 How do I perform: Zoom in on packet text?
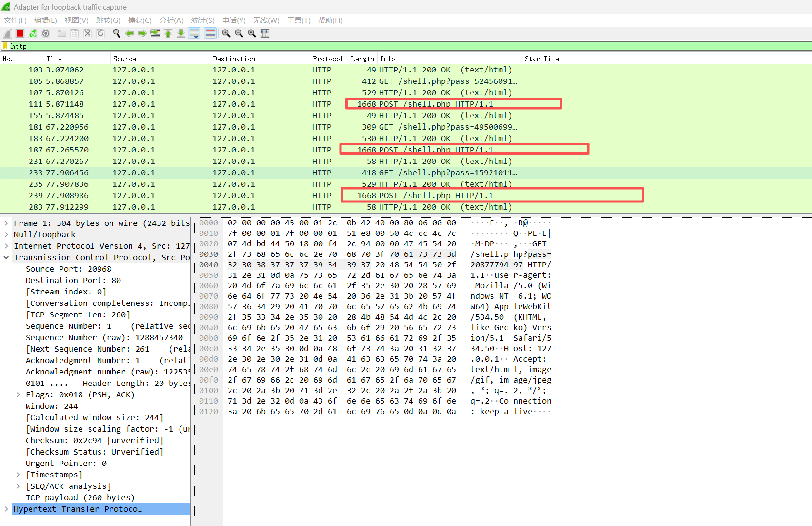tap(226, 33)
